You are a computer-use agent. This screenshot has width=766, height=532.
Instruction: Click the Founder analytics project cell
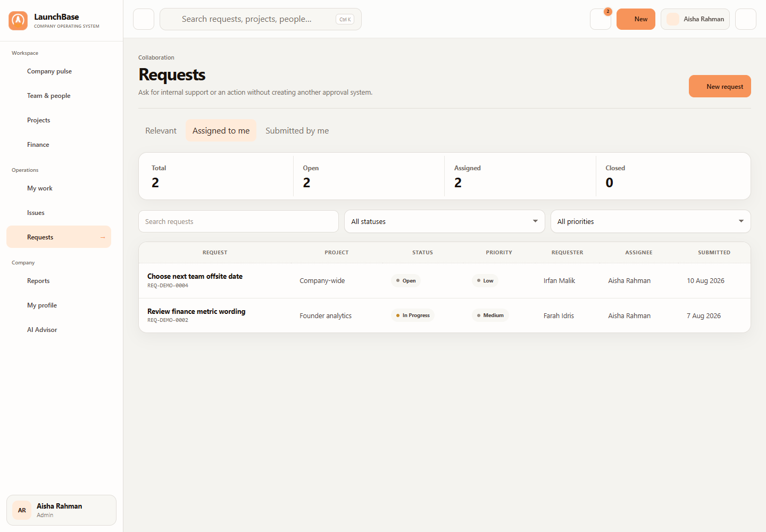pos(326,316)
